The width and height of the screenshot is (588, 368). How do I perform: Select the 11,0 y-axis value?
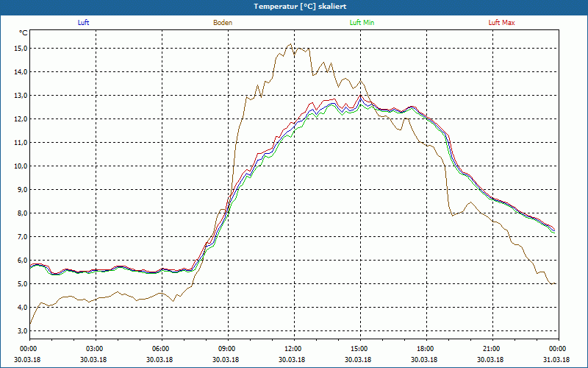21,143
